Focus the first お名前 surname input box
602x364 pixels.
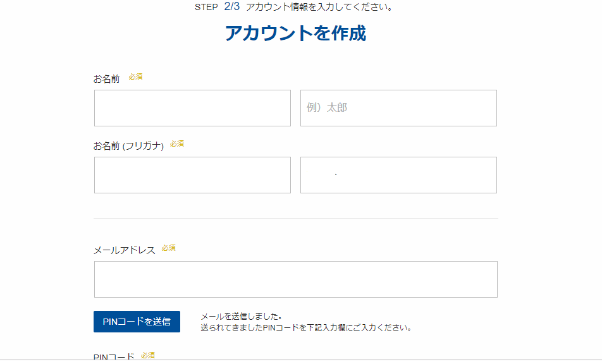pos(192,108)
